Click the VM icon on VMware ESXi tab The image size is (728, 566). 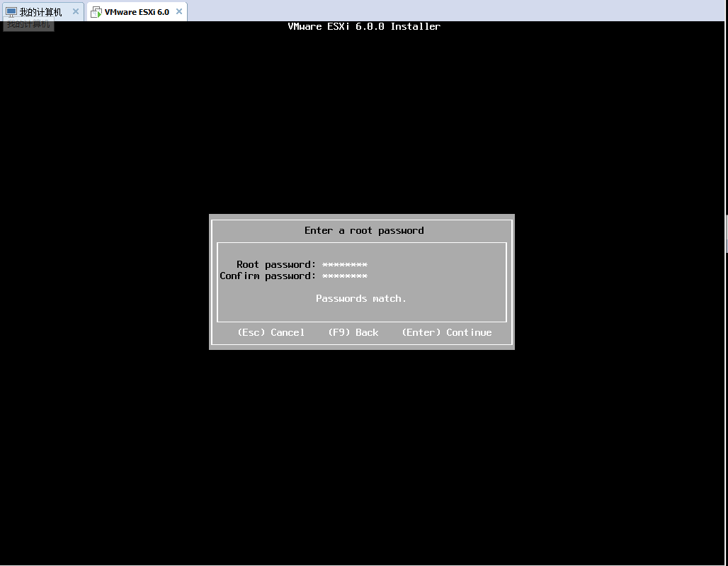pos(96,12)
